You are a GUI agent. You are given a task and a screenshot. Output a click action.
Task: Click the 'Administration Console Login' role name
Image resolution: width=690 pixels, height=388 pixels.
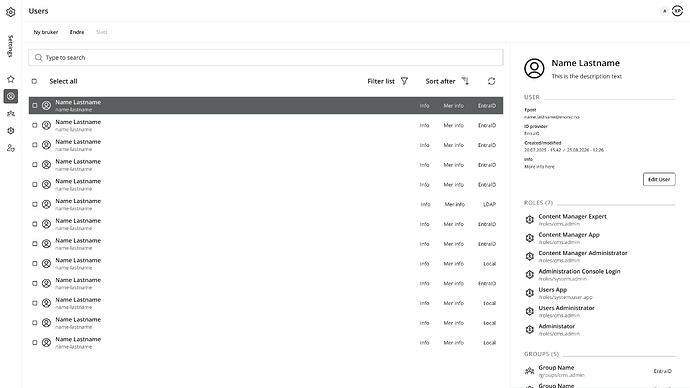tap(579, 271)
